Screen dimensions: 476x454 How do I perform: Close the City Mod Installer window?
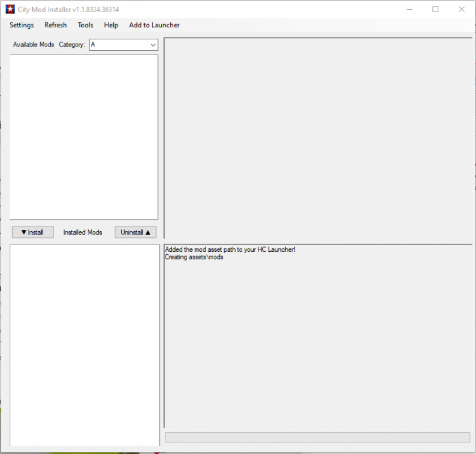click(463, 10)
